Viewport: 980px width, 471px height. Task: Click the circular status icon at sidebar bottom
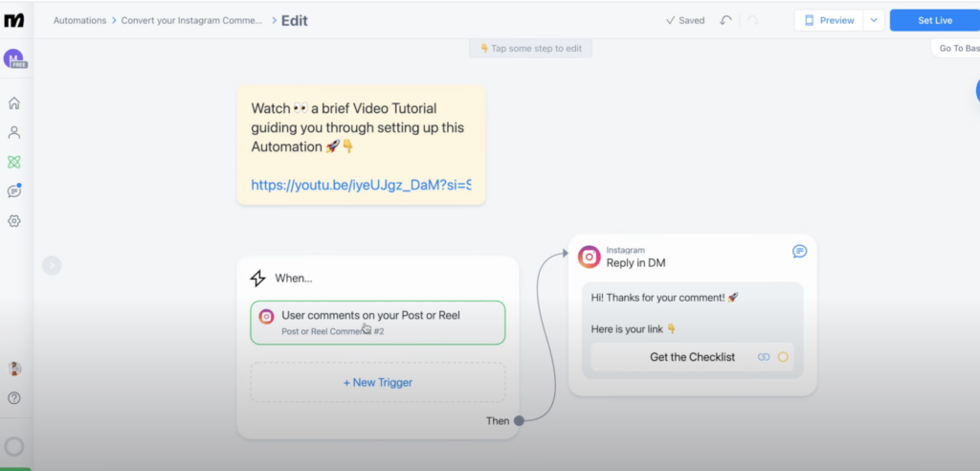click(x=14, y=447)
